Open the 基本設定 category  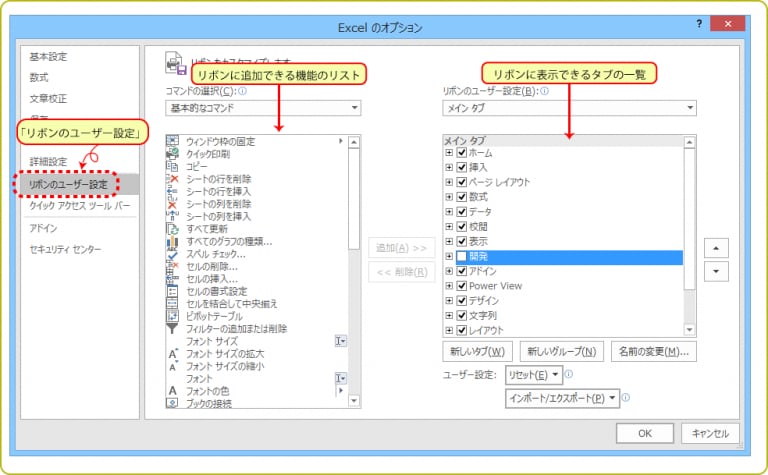tap(48, 56)
